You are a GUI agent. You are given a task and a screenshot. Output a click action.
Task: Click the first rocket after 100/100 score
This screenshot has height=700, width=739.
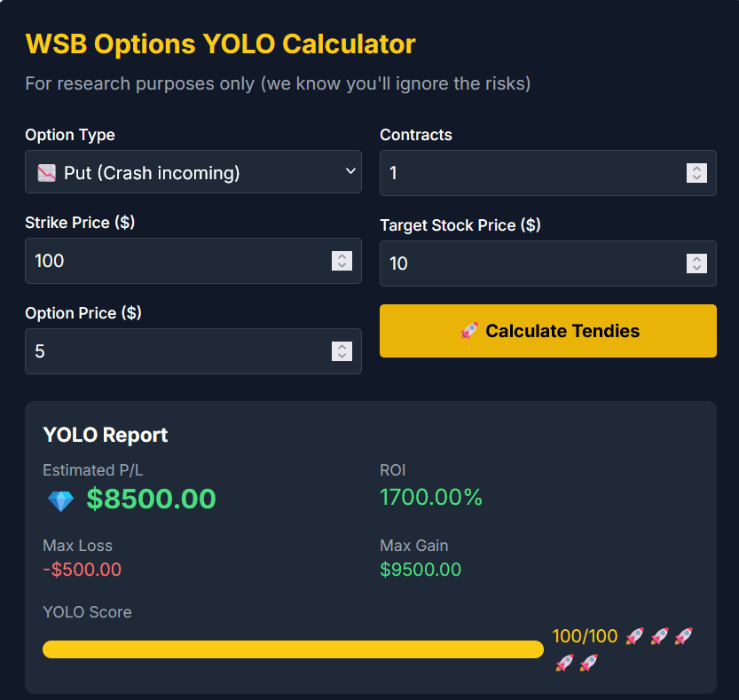[633, 636]
